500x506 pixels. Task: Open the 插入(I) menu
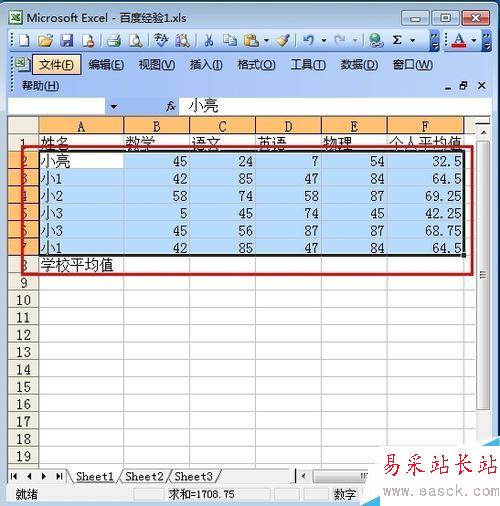coord(206,65)
